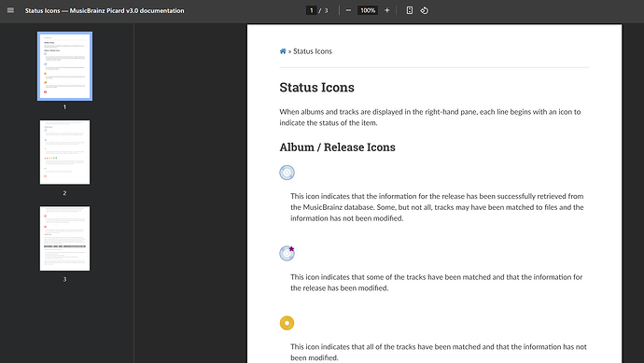Click the zoom out minus button

click(348, 10)
